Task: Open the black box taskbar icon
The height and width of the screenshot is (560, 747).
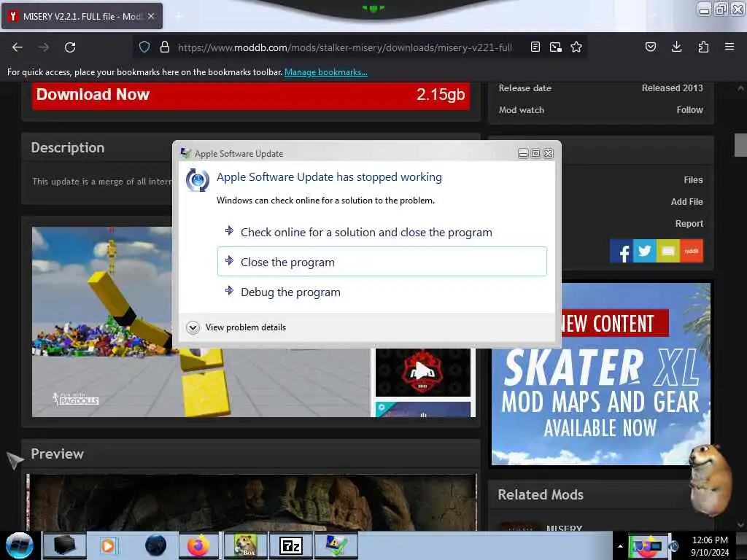Action: pyautogui.click(x=65, y=545)
